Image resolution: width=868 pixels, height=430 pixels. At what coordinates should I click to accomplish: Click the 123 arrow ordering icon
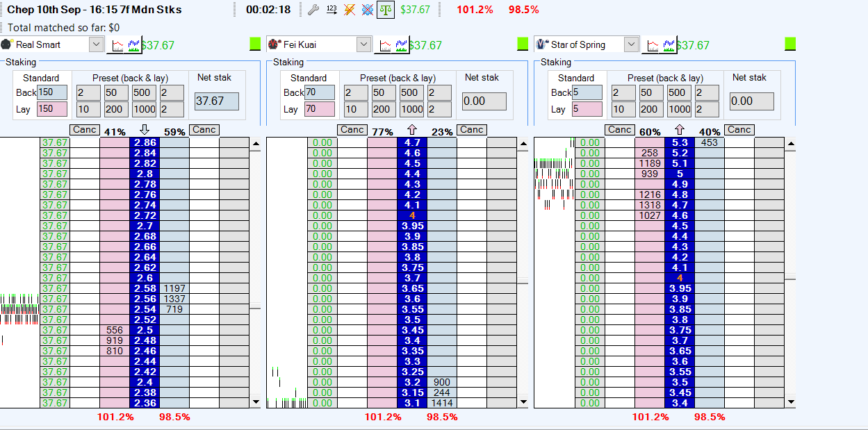[x=331, y=10]
